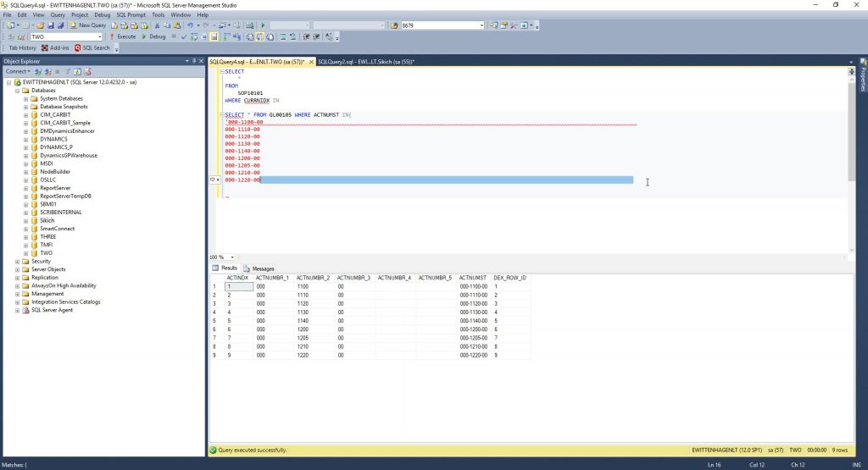Close the SQLQuery4.sql tab

click(311, 62)
